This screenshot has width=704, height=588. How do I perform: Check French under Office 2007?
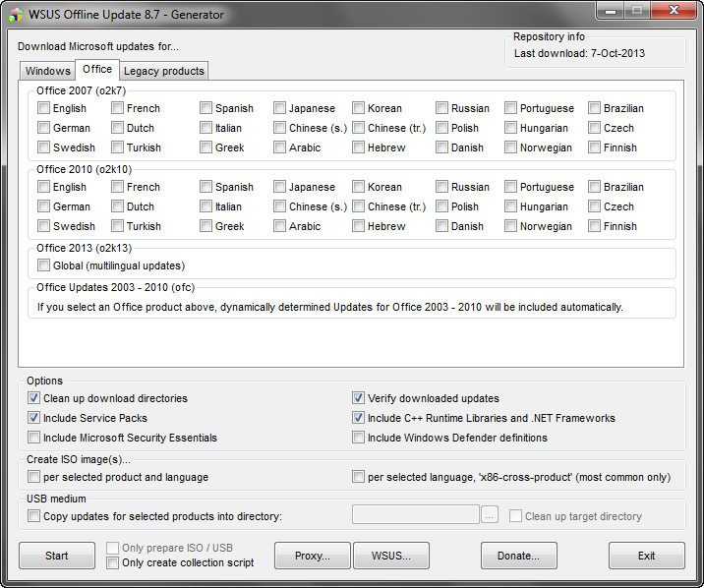click(x=117, y=108)
